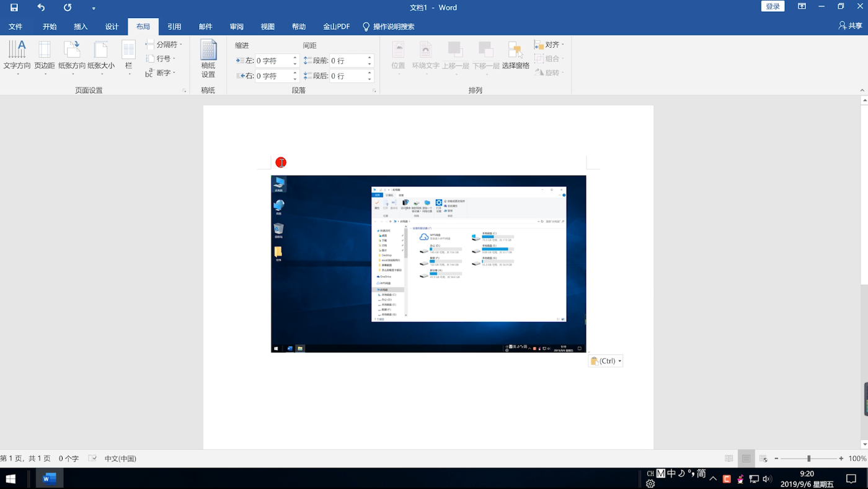868x489 pixels.
Task: Open the 选择窗格 selection pane
Action: coord(516,56)
